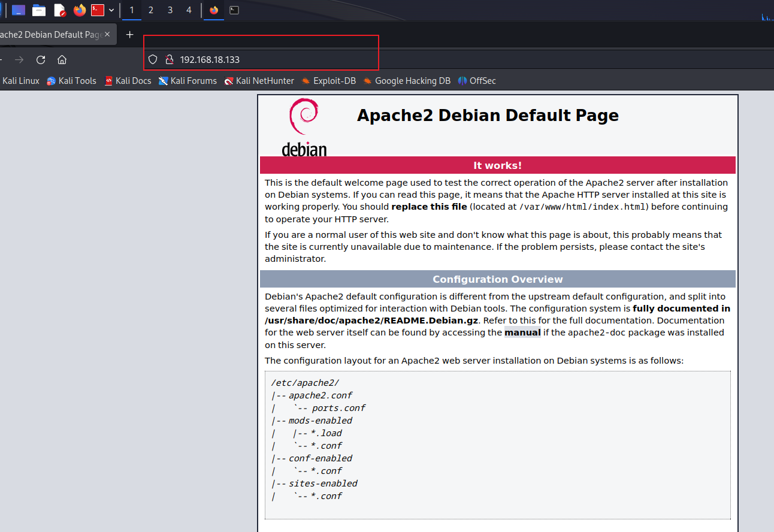This screenshot has width=774, height=532.
Task: Click the Apache2 Debian Default Page heading
Action: [x=488, y=115]
